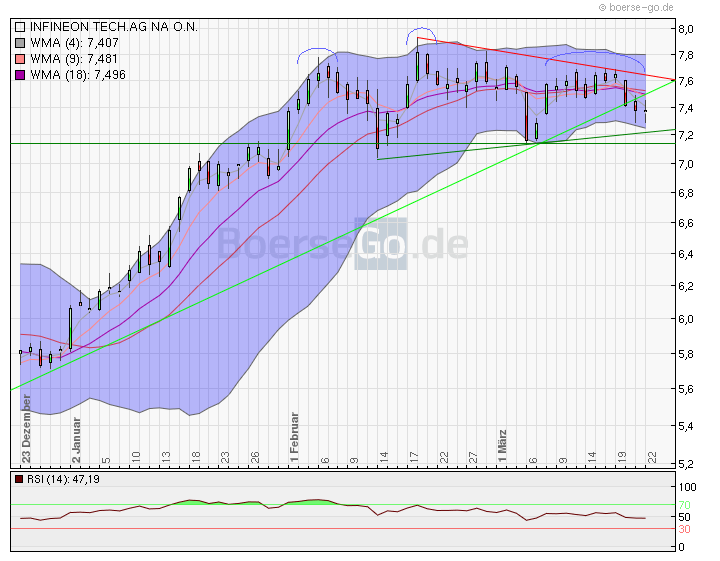Click the 100 RSI axis label
This screenshot has height=561, width=720.
click(x=687, y=488)
